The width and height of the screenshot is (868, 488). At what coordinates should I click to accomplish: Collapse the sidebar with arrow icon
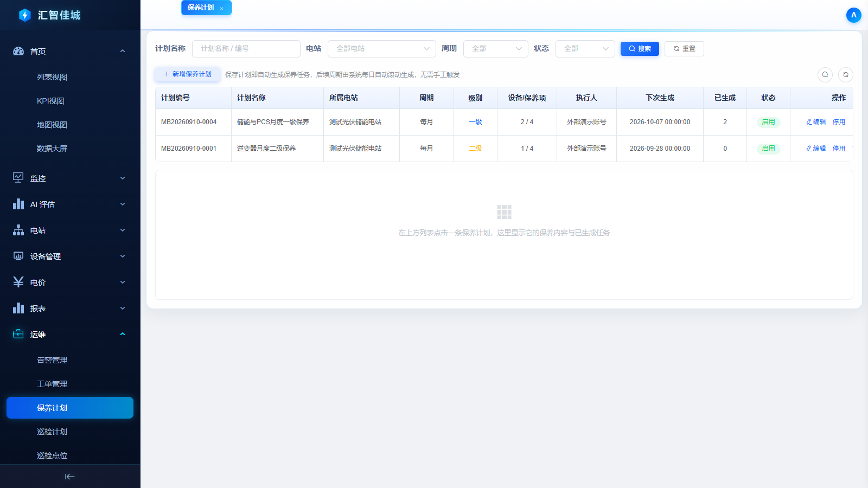point(70,477)
